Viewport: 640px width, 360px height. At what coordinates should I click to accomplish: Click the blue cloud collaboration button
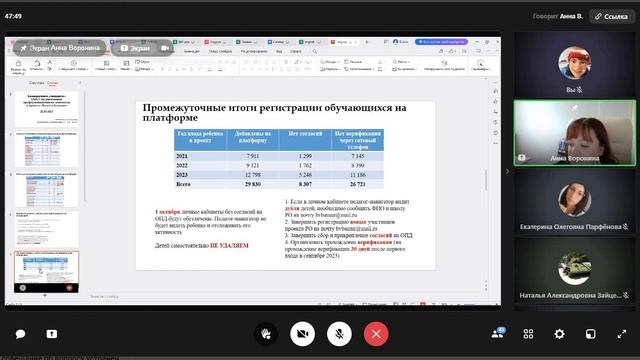pos(441,42)
